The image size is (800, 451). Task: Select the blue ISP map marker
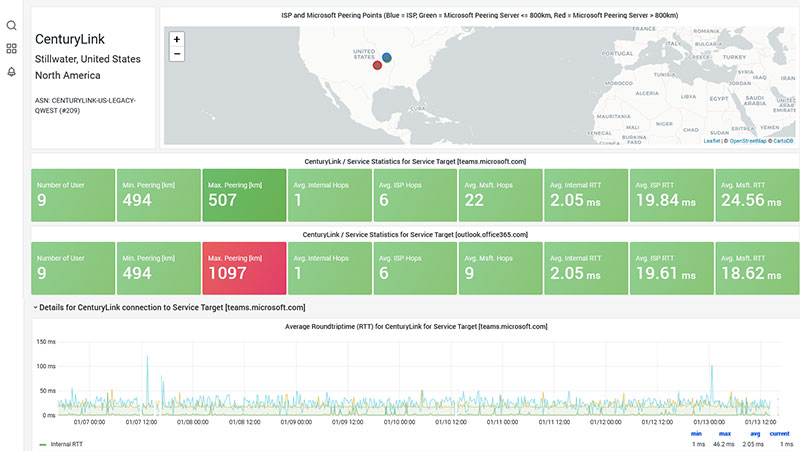(387, 57)
